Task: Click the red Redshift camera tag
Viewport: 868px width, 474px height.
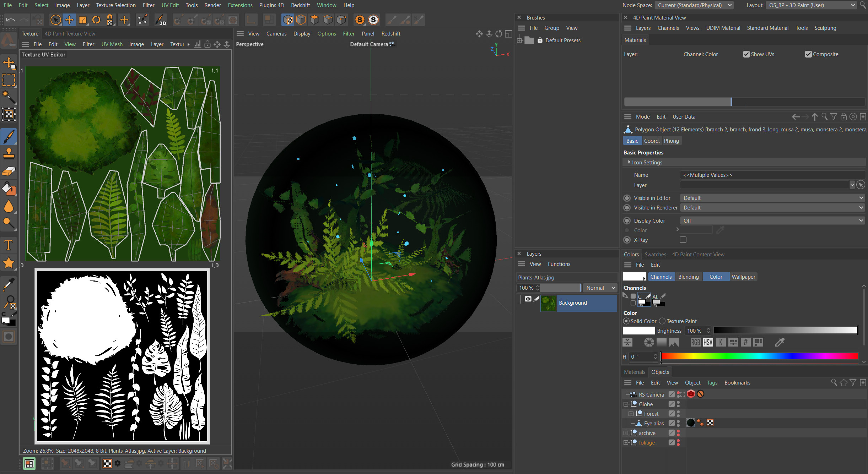Action: tap(691, 394)
